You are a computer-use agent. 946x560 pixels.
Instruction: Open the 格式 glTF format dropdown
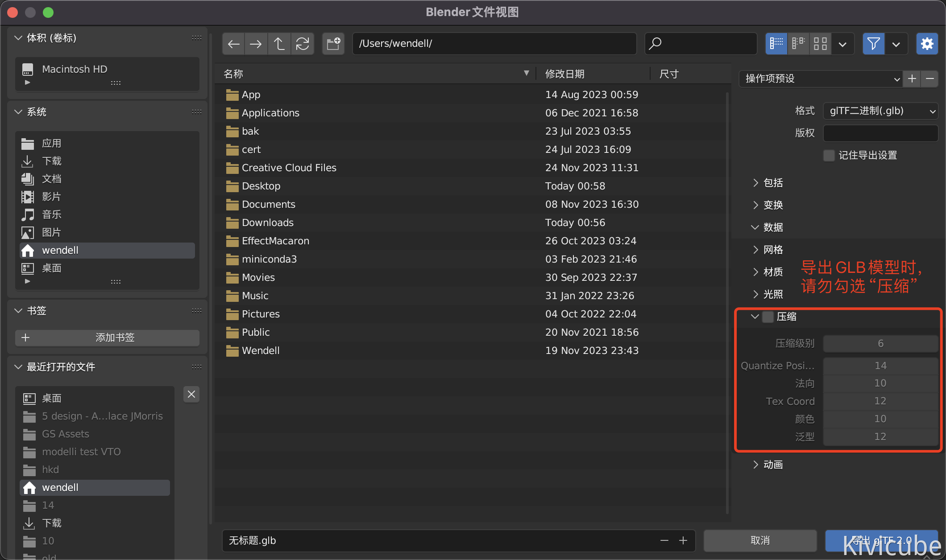pos(880,111)
